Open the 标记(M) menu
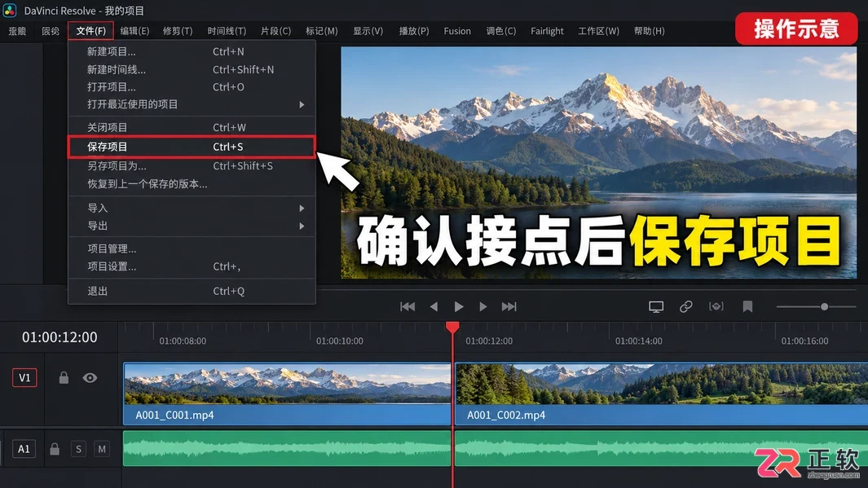The image size is (868, 488). (x=322, y=31)
